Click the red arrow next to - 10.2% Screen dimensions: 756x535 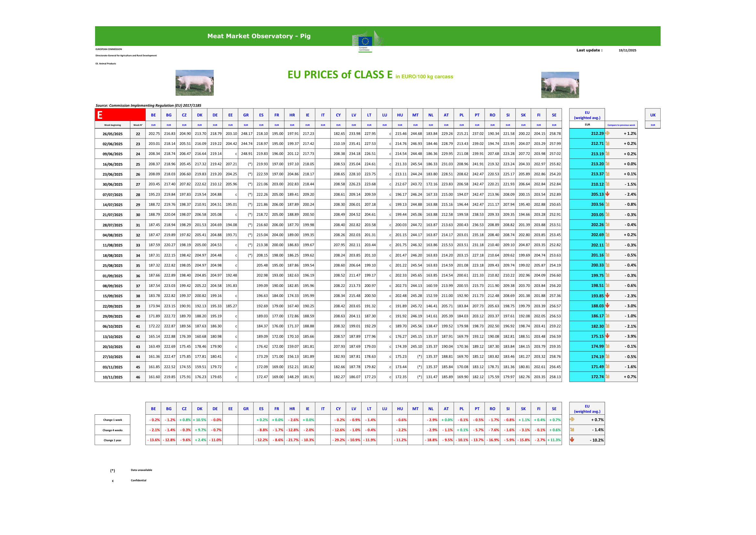[572, 440]
